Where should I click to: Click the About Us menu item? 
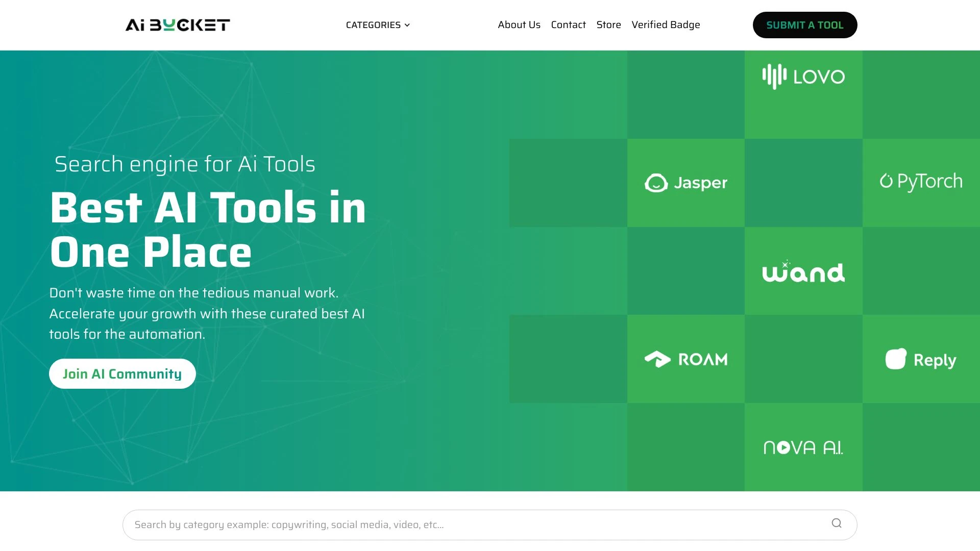coord(519,25)
